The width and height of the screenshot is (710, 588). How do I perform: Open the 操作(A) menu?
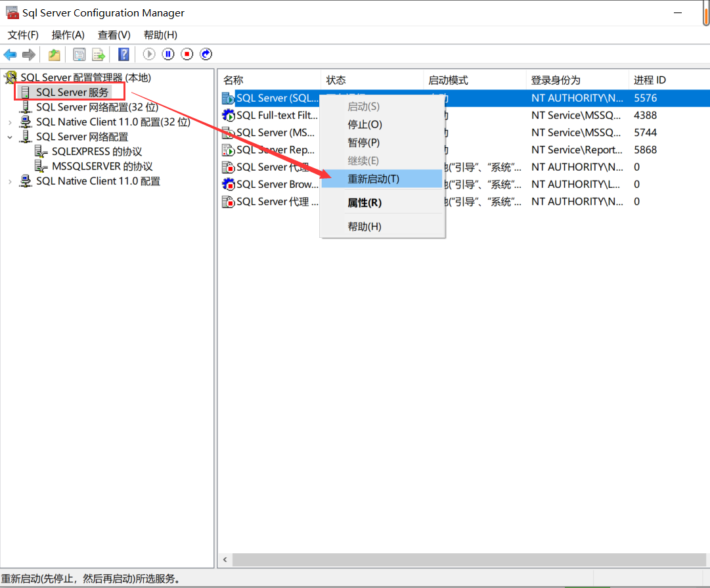coord(68,35)
